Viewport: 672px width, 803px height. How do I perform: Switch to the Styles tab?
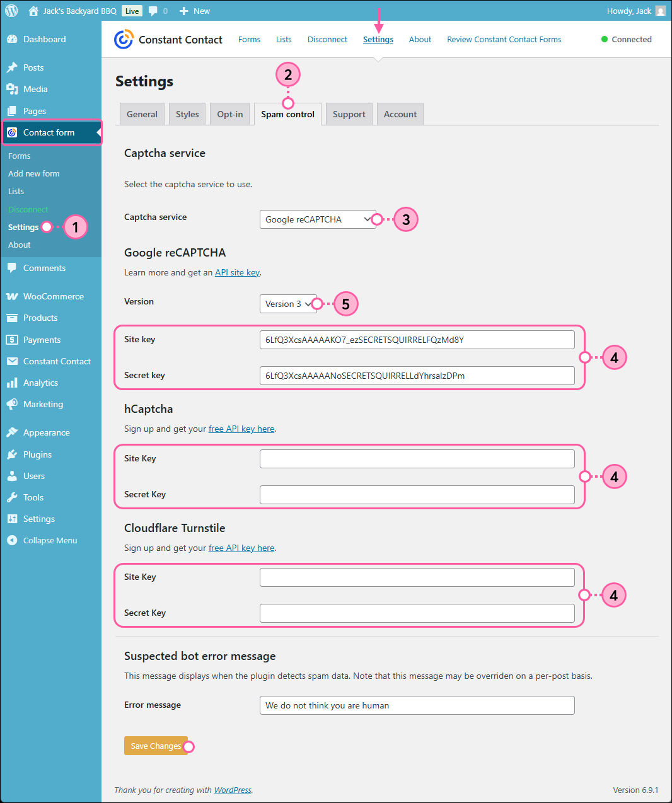[187, 113]
